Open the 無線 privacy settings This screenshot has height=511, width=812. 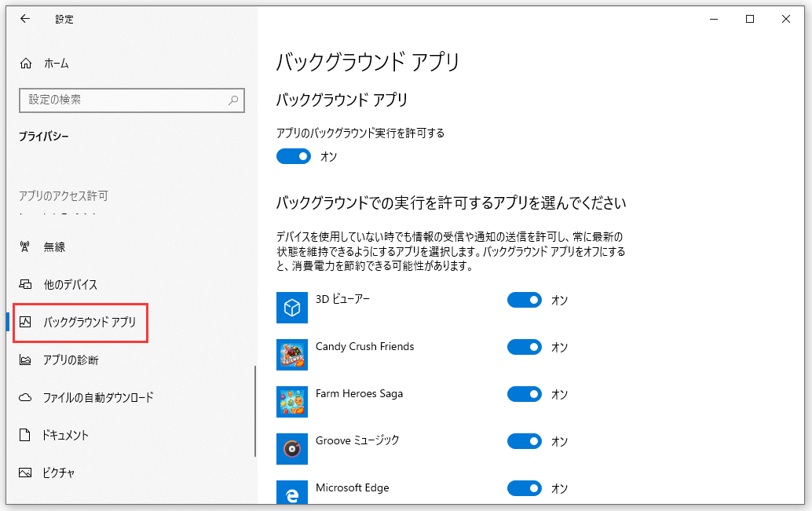tap(54, 246)
